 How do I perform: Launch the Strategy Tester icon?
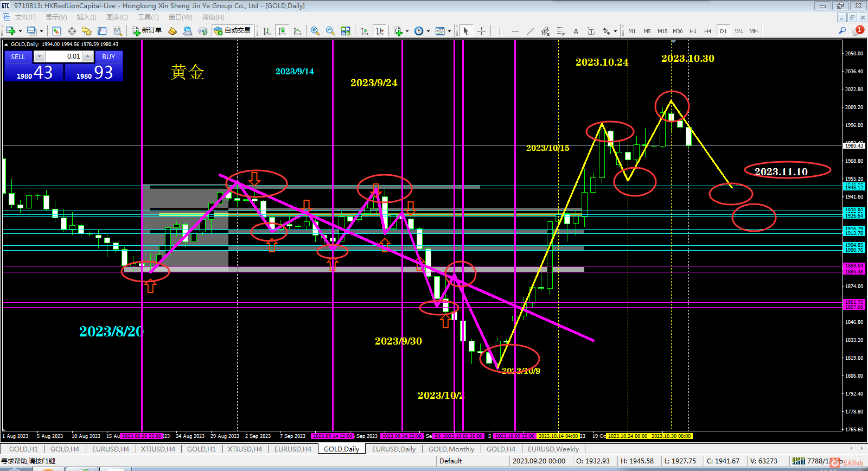point(117,31)
